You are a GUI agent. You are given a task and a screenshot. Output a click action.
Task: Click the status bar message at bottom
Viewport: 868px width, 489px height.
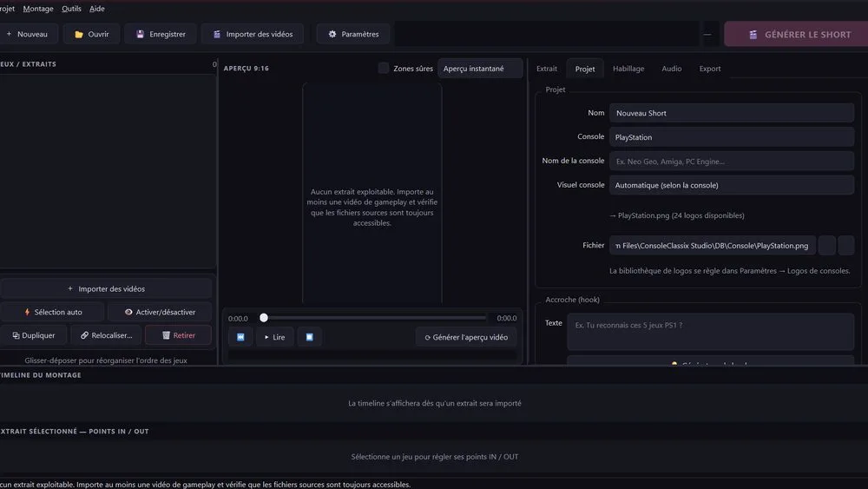click(x=206, y=485)
